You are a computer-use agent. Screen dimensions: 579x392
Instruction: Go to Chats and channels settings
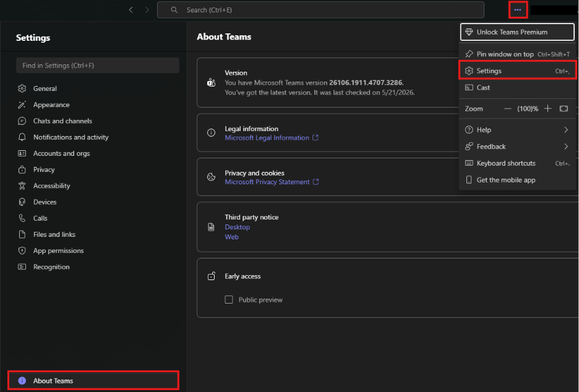tap(98, 121)
